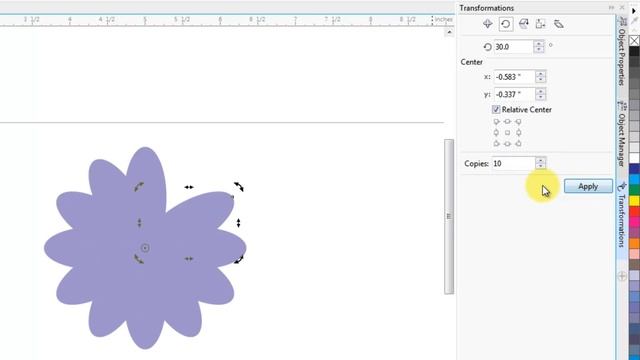Set anchor point to bottom-center
The height and width of the screenshot is (360, 640).
click(x=507, y=144)
